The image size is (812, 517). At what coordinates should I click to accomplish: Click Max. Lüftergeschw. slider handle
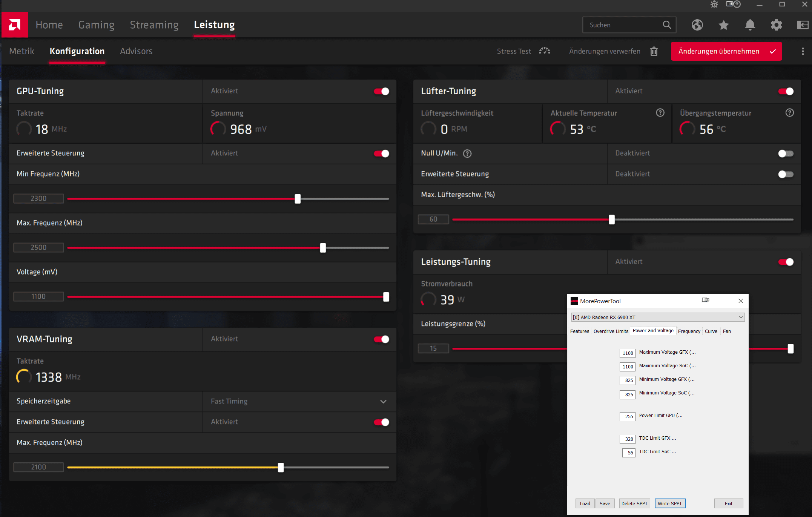tap(612, 219)
